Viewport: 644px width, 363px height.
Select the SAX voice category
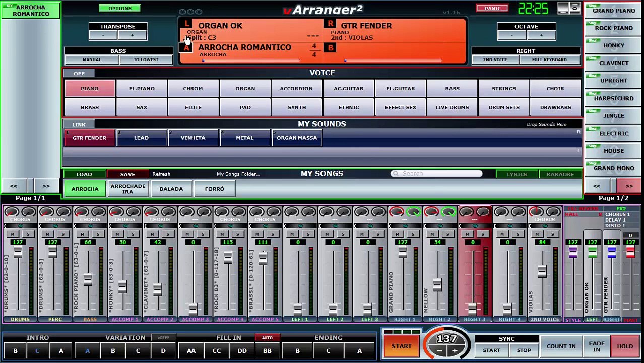point(142,107)
